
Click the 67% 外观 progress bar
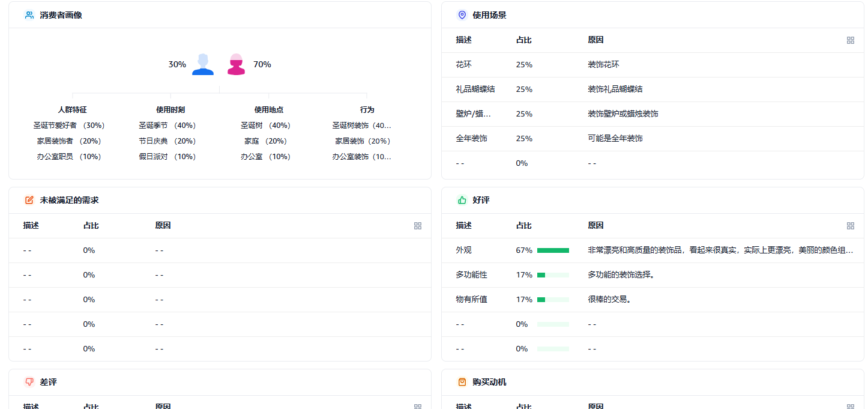click(553, 250)
